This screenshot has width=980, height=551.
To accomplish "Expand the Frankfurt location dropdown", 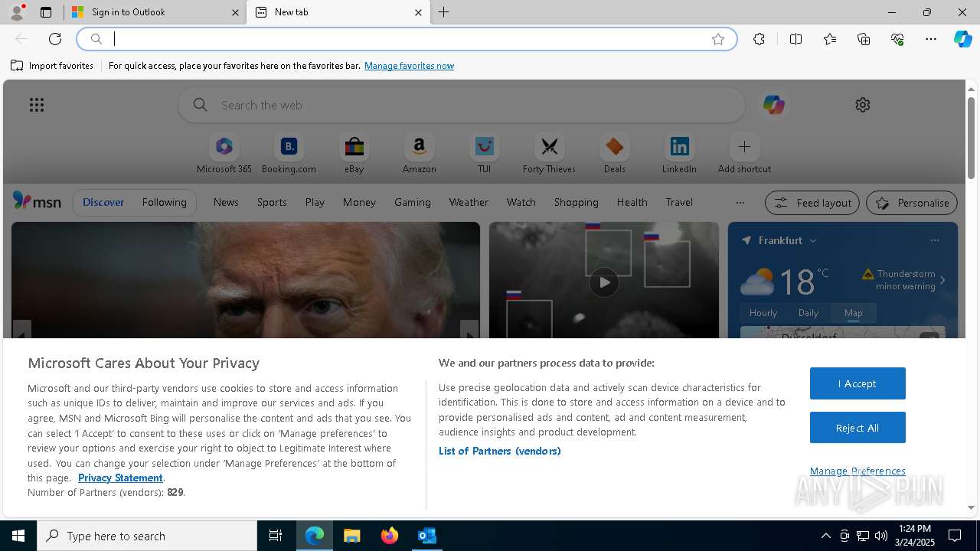I will pos(813,240).
